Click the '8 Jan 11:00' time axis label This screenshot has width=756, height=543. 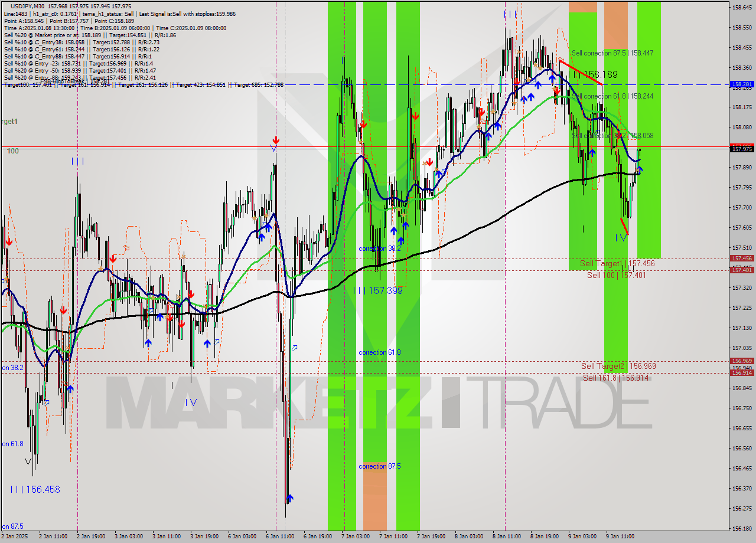(507, 537)
